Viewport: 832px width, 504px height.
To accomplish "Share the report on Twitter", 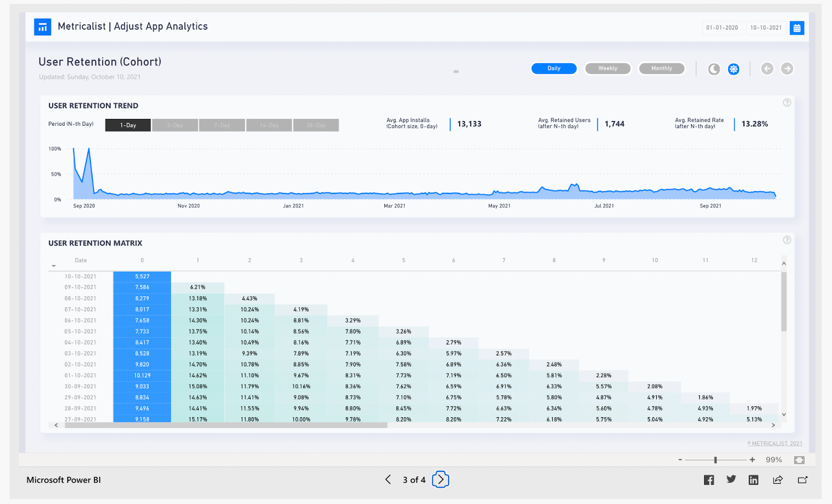I will pos(731,479).
